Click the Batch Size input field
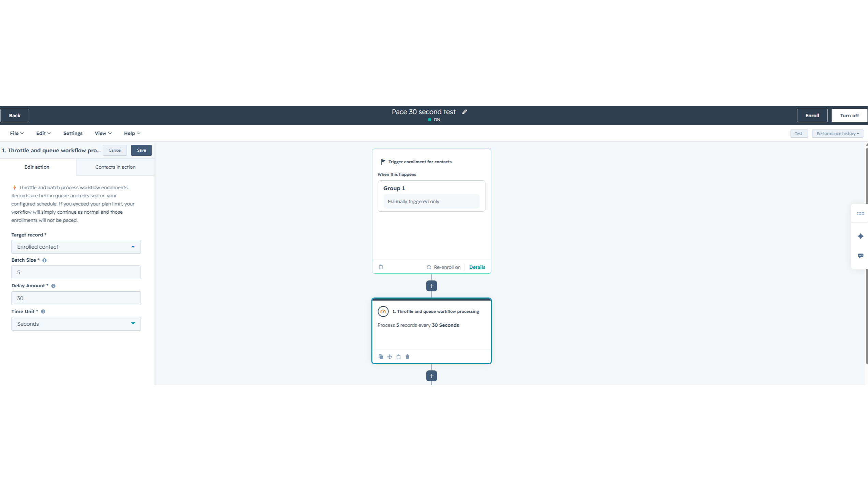 [76, 272]
